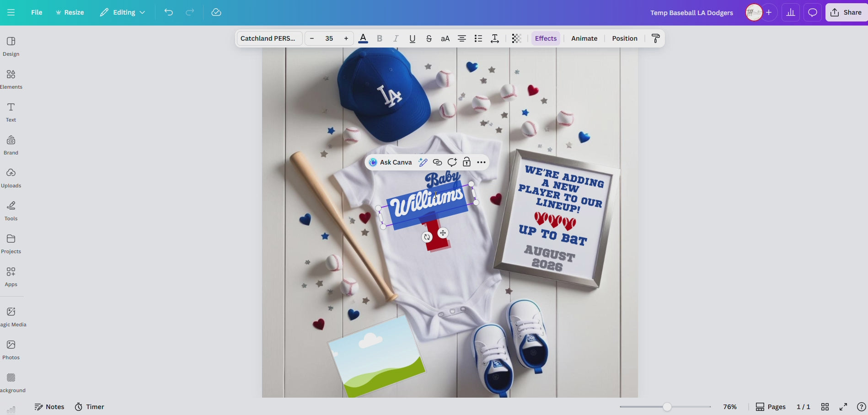Open text transparency settings
Screen dimensions: 868x415
516,38
